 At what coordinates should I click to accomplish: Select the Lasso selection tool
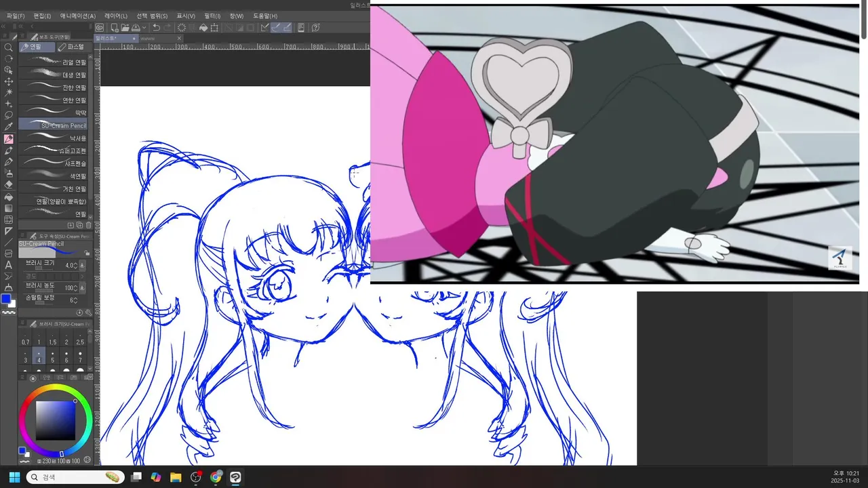pos(8,115)
